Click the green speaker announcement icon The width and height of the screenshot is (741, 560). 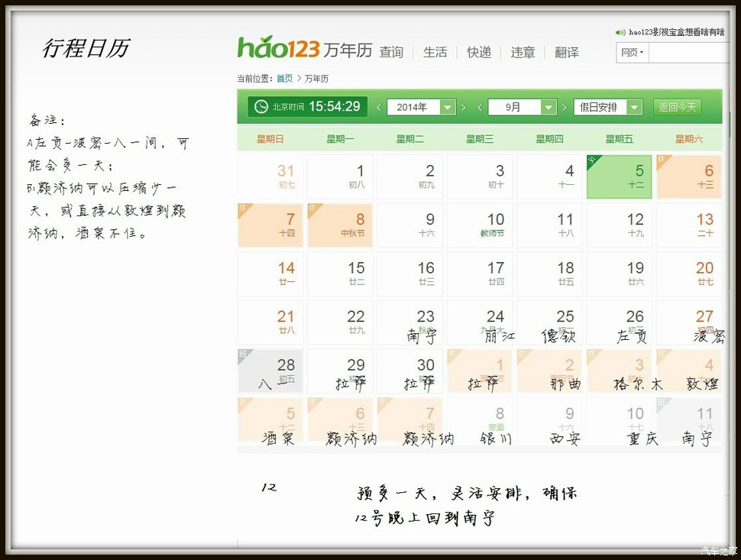click(620, 32)
